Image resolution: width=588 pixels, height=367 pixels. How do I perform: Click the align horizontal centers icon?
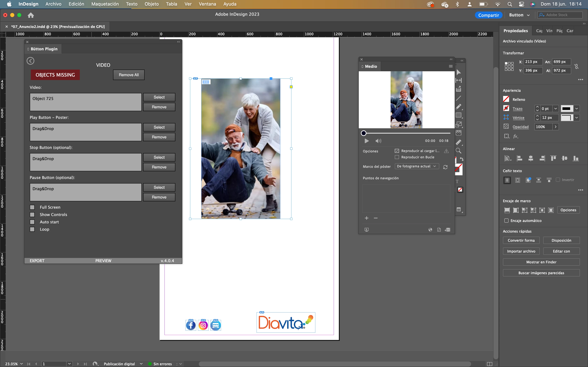pos(531,159)
